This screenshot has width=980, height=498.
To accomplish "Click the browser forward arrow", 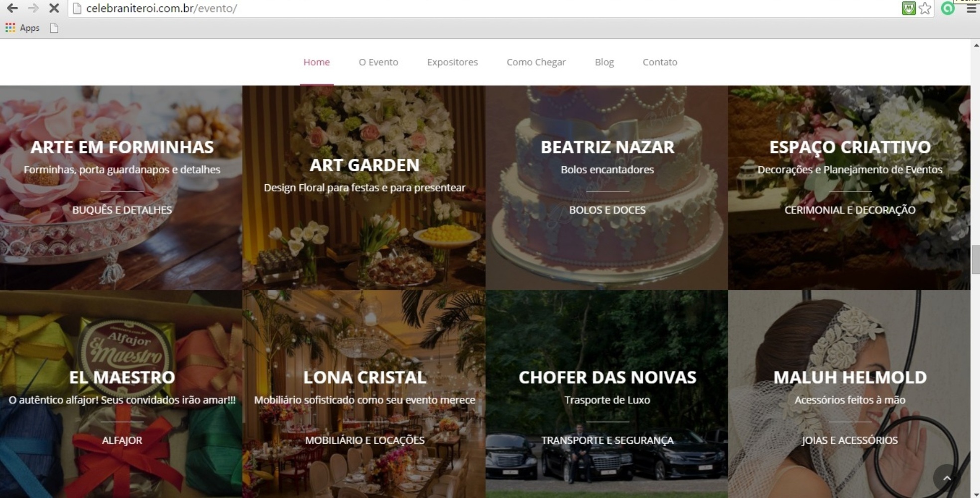I will [33, 8].
